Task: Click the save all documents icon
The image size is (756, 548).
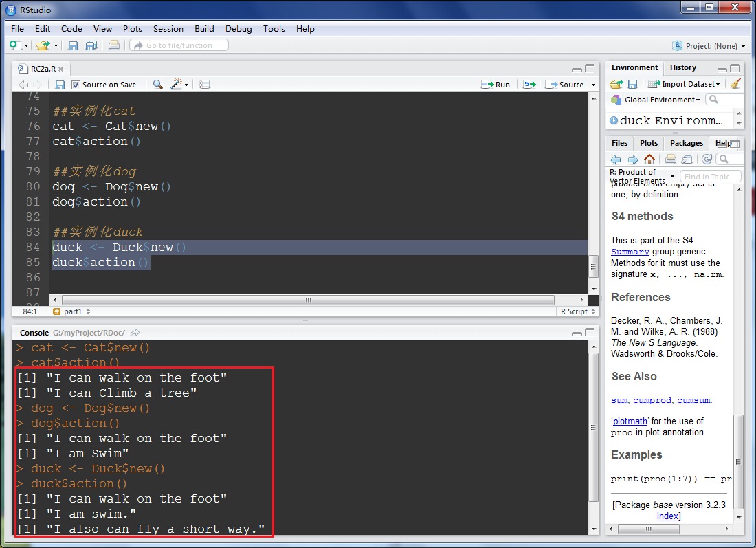Action: (91, 46)
